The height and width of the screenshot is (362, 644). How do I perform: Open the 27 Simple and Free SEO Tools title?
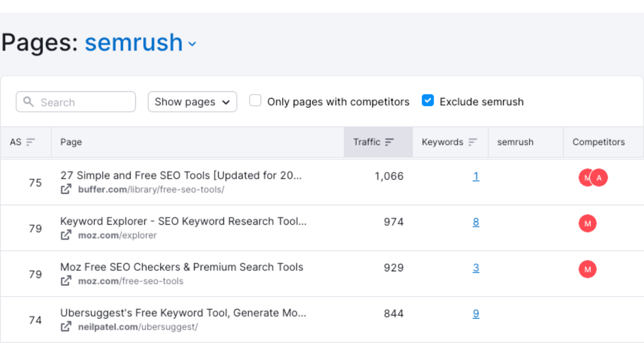coord(181,175)
